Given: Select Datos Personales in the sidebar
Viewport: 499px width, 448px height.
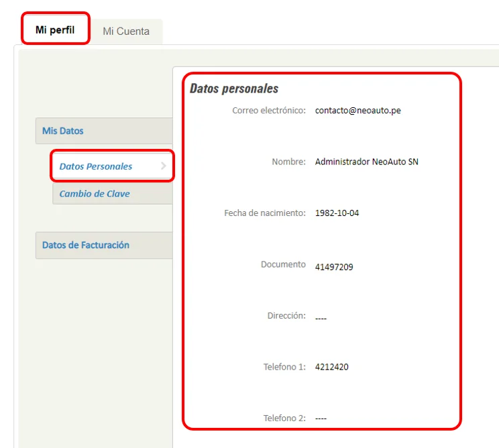Looking at the screenshot, I should (x=96, y=166).
